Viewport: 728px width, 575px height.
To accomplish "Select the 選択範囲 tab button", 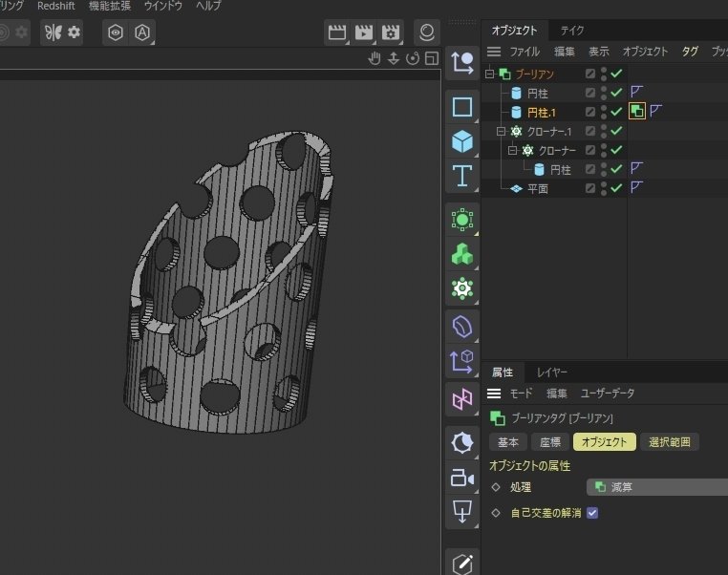I will [x=670, y=442].
